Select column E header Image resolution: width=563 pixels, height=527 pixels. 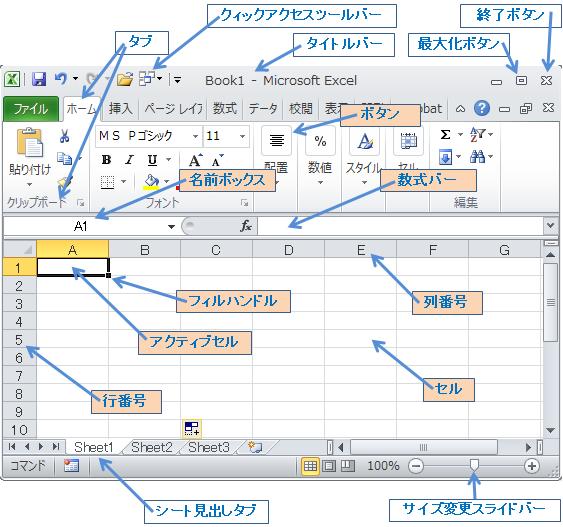360,249
